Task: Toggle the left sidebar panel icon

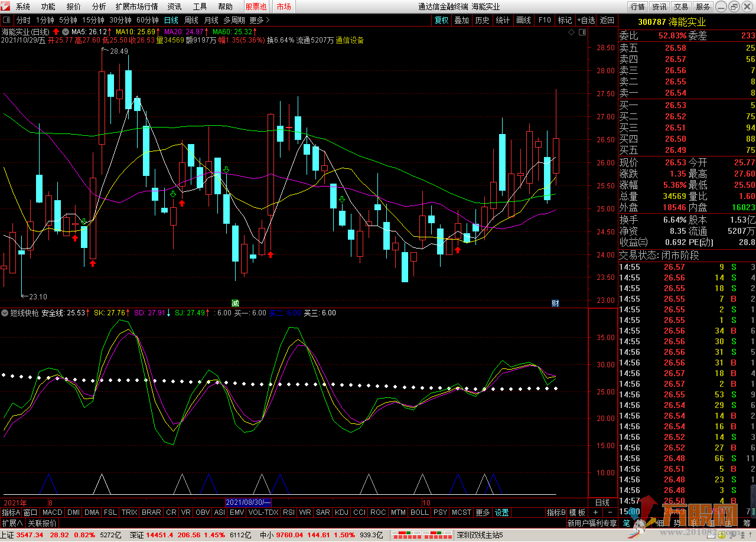Action: pos(6,20)
